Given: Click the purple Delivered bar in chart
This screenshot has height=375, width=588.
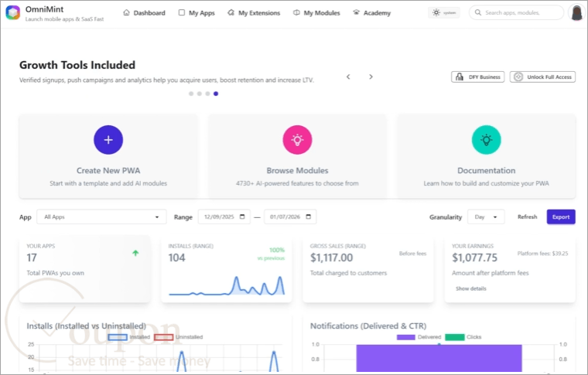Looking at the screenshot, I should (x=439, y=358).
